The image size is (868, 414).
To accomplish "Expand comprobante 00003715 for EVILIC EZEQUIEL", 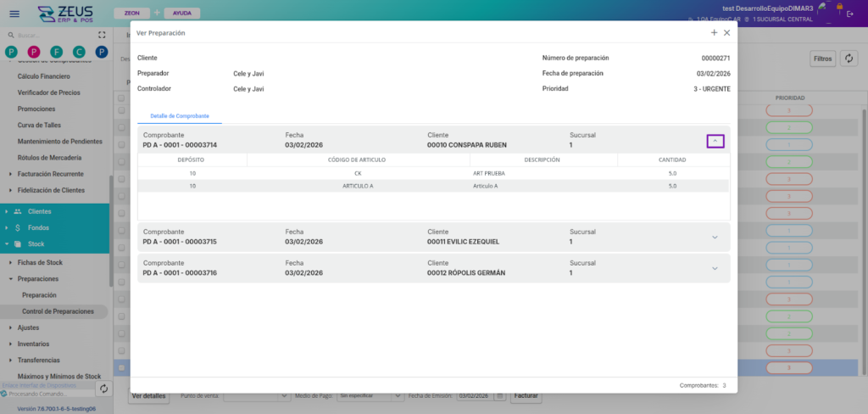I will [715, 238].
